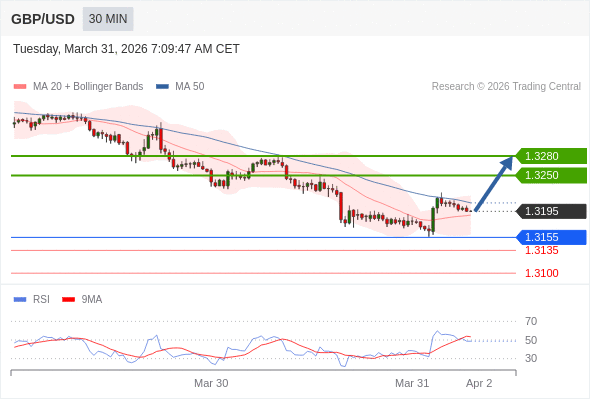Screen dimensions: 590x400
Task: Click the MA 50 legend swatch
Action: [162, 87]
